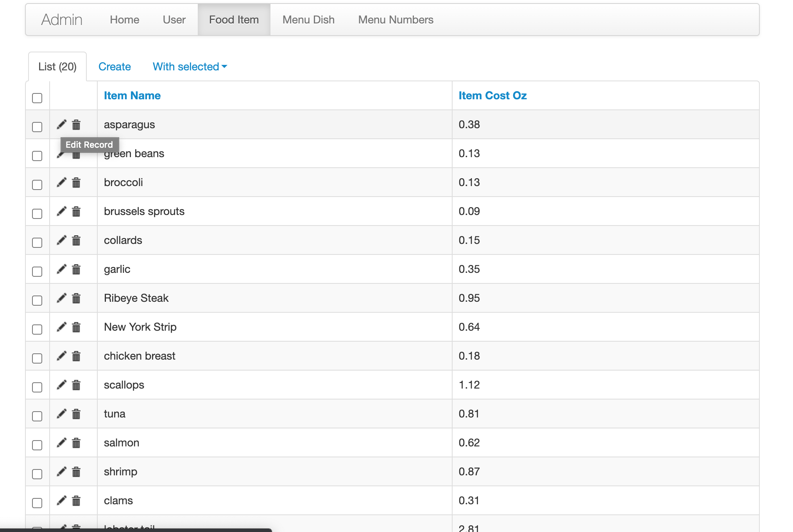Sort by Item Cost Oz column header
Viewport: 793px width, 532px height.
pos(492,96)
